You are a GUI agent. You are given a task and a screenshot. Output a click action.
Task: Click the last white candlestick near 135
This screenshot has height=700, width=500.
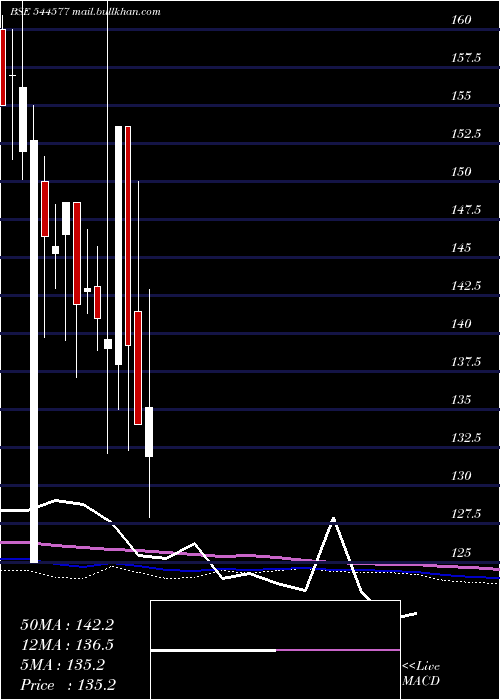point(149,432)
